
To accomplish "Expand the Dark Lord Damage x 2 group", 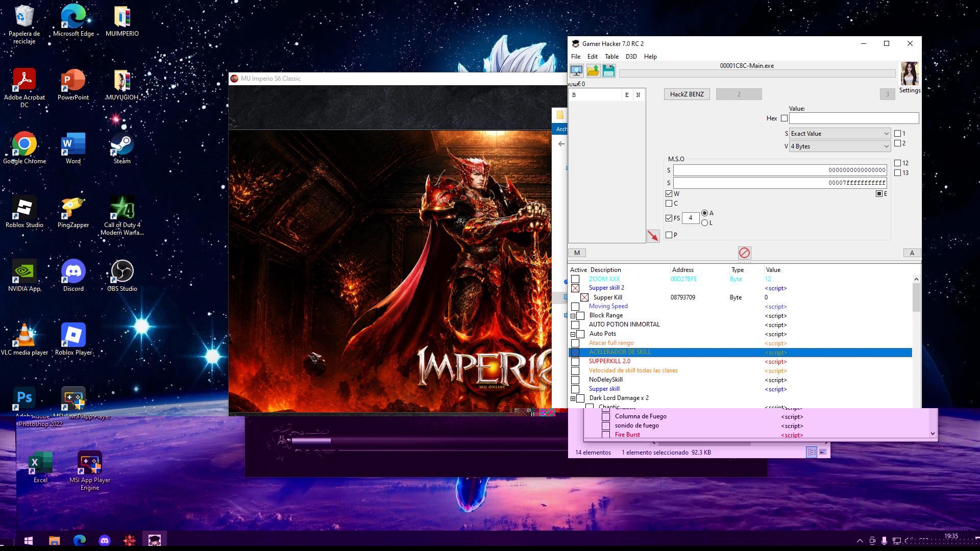I will click(x=573, y=399).
